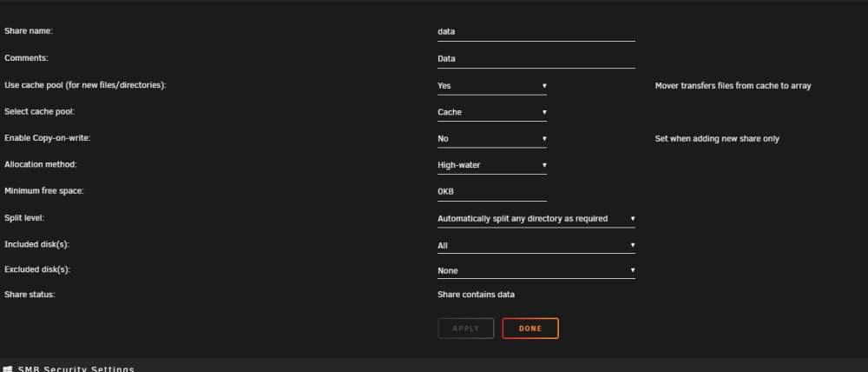Click the 'Excluded disk(s):' label
This screenshot has height=372, width=868.
pyautogui.click(x=37, y=269)
